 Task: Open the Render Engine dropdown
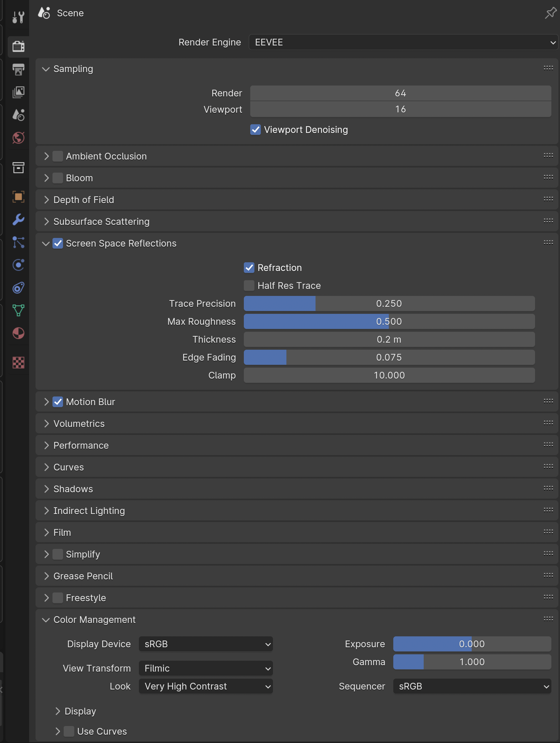[403, 42]
